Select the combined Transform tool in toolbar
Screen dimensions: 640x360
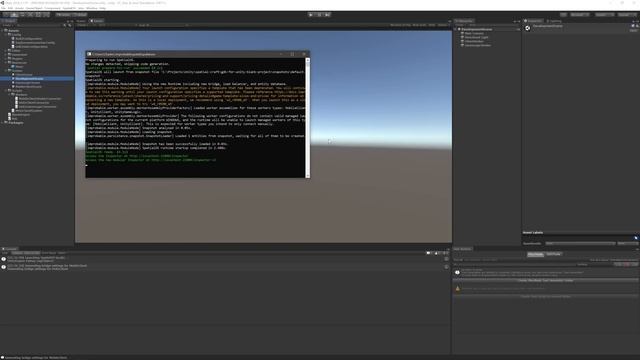(x=45, y=15)
